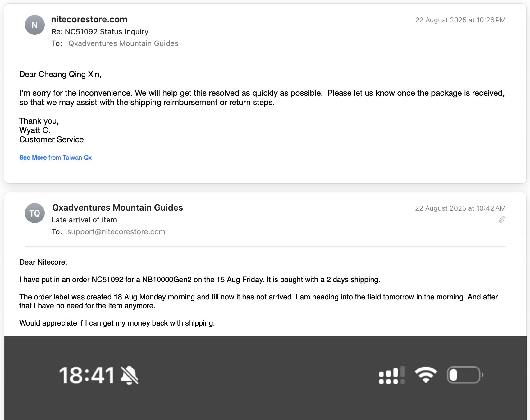Click the Qxadventures Mountain Guides sender name

117,208
